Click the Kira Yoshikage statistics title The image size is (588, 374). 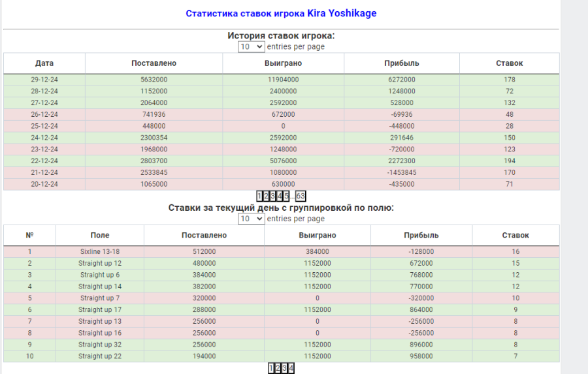[x=281, y=13]
